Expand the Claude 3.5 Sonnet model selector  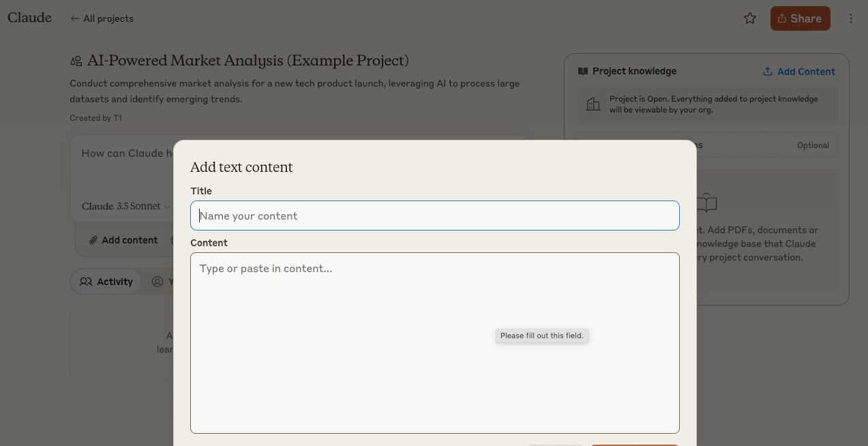coord(125,206)
